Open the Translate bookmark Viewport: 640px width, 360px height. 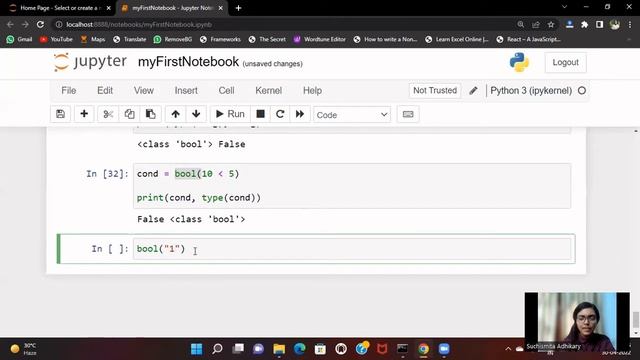click(129, 39)
